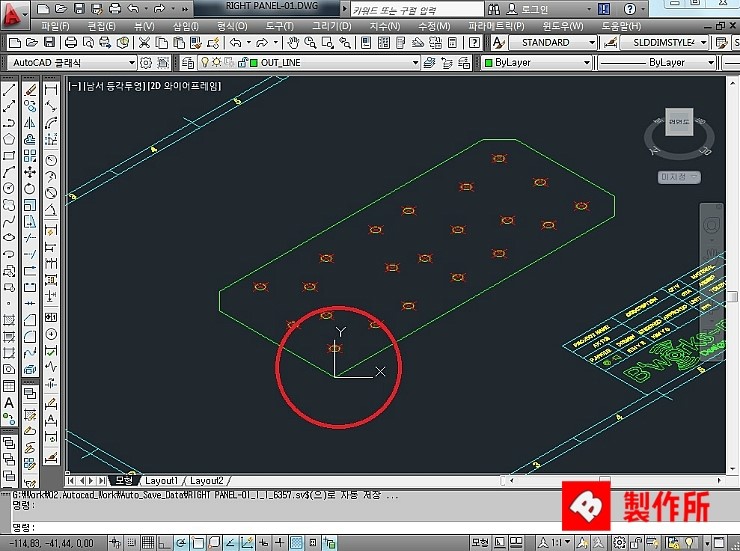Open the 수정(M) menu
The width and height of the screenshot is (740, 551).
[x=434, y=26]
